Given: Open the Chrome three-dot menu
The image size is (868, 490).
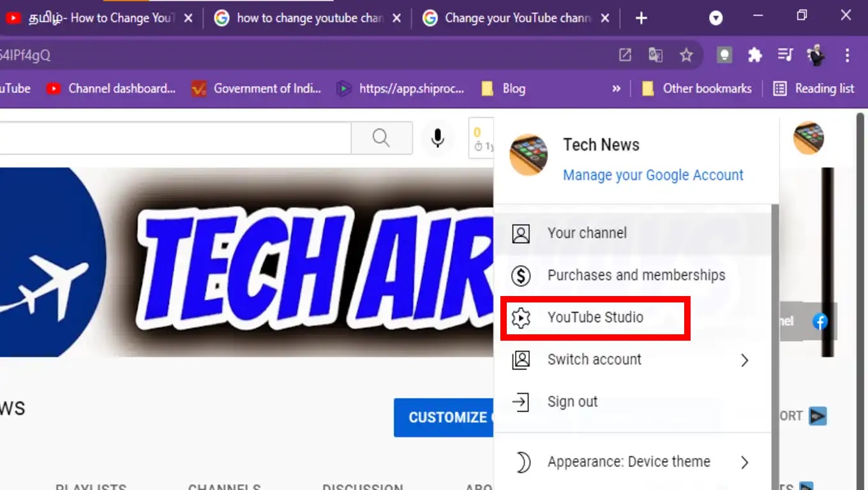Looking at the screenshot, I should (x=848, y=56).
